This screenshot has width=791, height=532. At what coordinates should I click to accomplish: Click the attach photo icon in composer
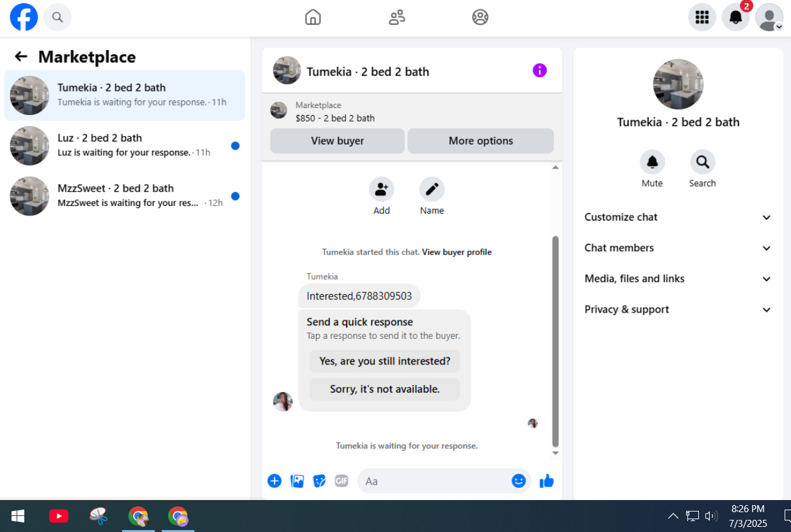click(x=297, y=481)
